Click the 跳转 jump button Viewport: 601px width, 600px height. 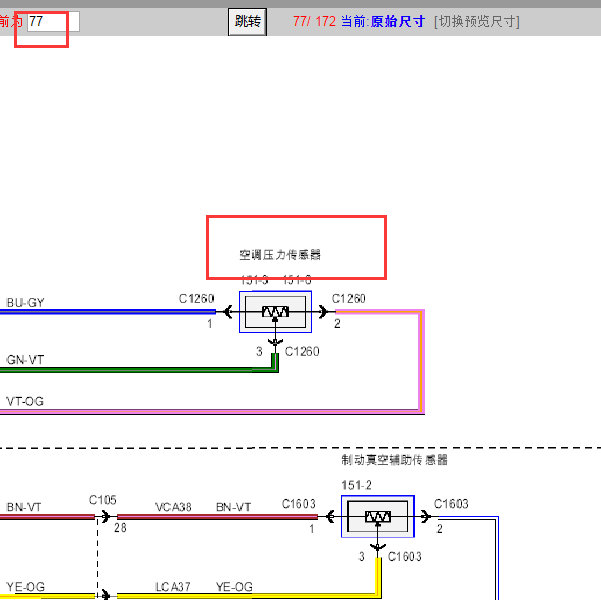247,22
